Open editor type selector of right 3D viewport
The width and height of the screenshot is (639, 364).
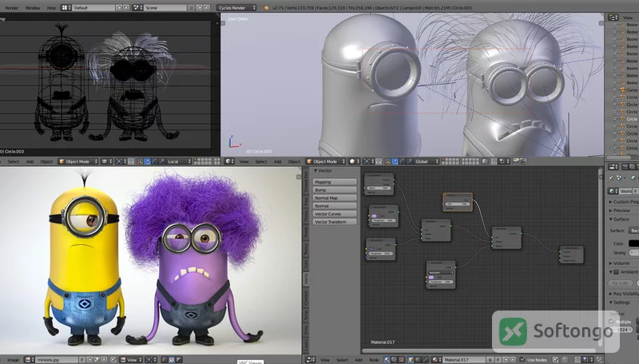point(229,161)
